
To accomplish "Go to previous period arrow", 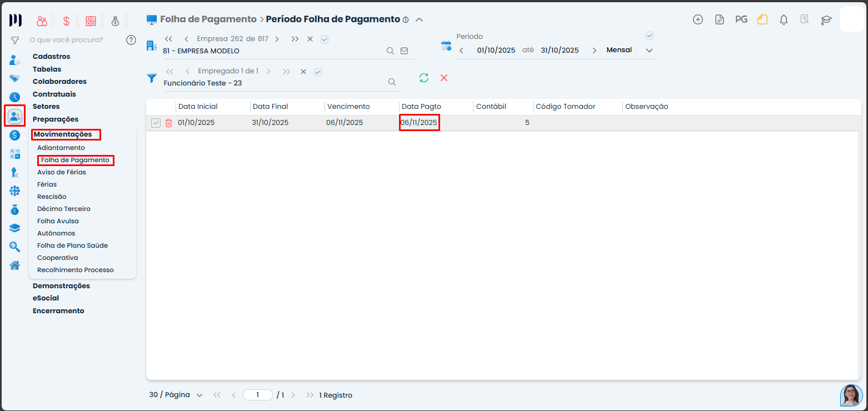I will pos(461,51).
